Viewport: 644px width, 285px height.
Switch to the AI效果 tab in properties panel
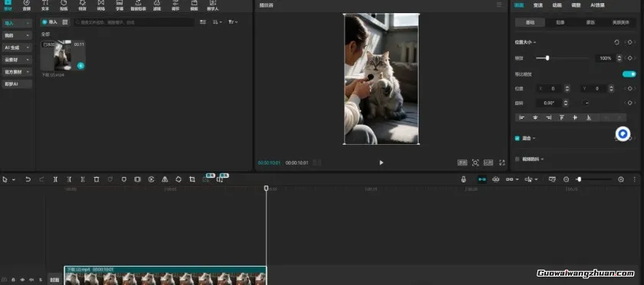click(x=597, y=5)
